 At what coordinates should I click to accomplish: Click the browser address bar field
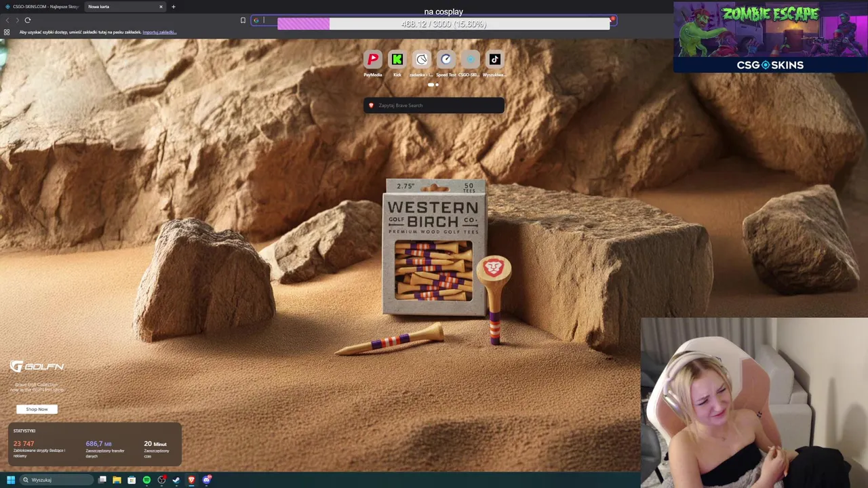pos(434,20)
